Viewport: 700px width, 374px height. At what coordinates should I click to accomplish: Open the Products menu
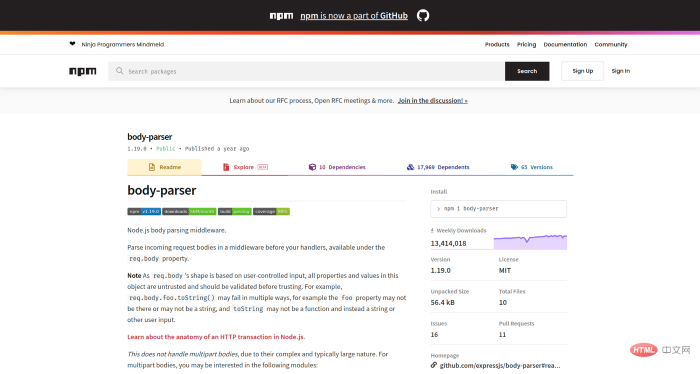[x=497, y=44]
